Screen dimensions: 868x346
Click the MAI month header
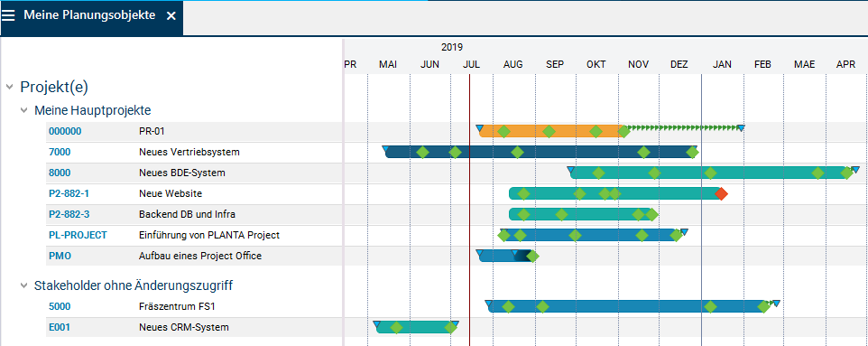388,64
